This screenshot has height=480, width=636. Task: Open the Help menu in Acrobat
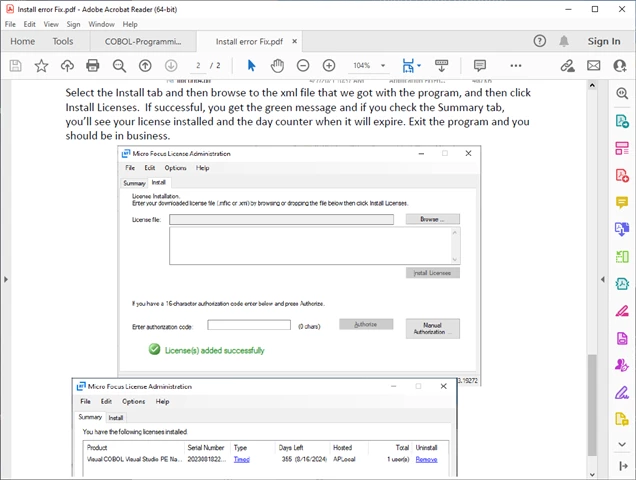point(130,24)
